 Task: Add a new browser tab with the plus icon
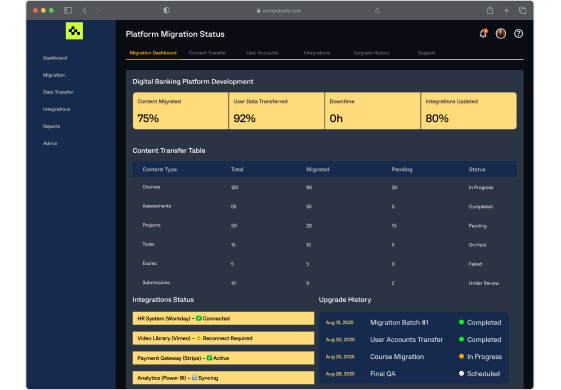pyautogui.click(x=506, y=11)
